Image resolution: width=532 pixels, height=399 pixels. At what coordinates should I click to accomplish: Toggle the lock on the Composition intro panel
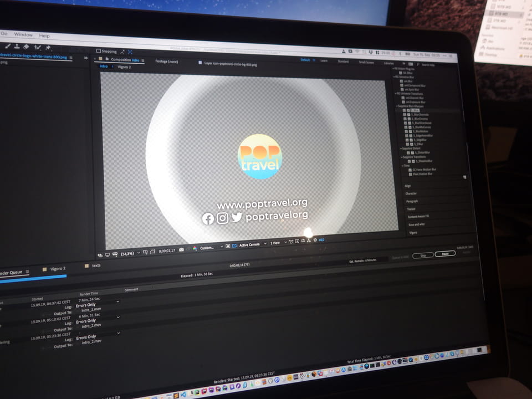pyautogui.click(x=106, y=59)
